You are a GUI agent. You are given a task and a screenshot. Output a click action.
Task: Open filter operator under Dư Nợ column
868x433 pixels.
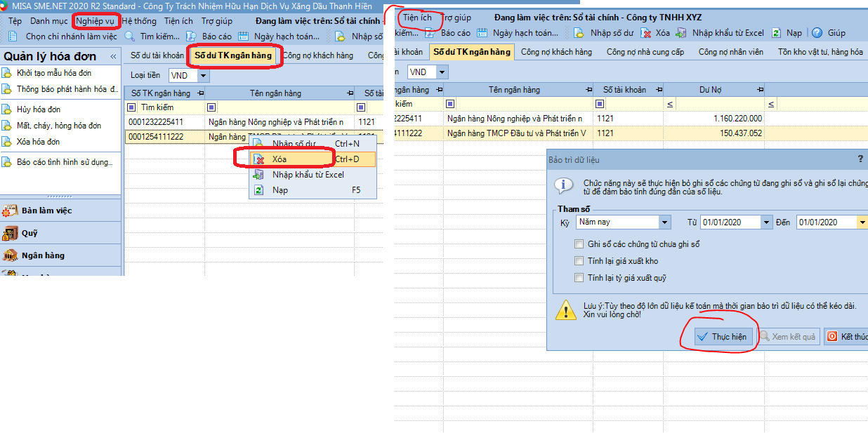coord(670,104)
